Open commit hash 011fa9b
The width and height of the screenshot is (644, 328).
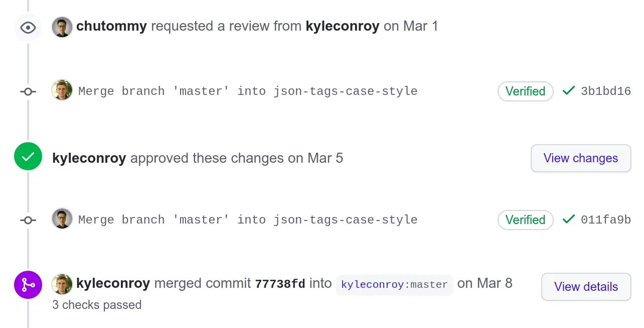(605, 220)
